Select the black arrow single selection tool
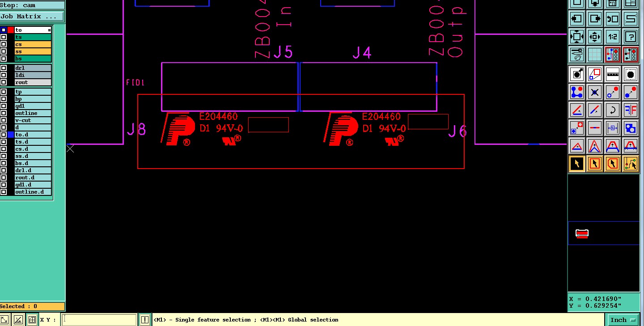The width and height of the screenshot is (644, 326). (577, 164)
